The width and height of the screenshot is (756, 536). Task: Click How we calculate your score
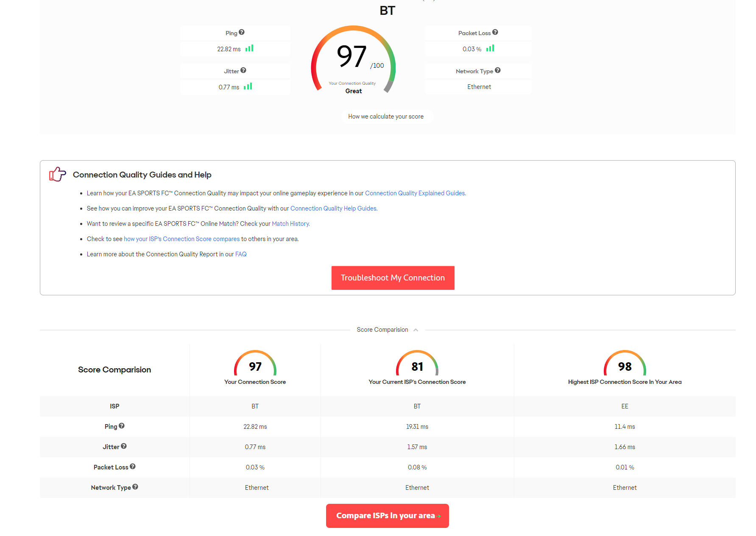[x=386, y=117]
